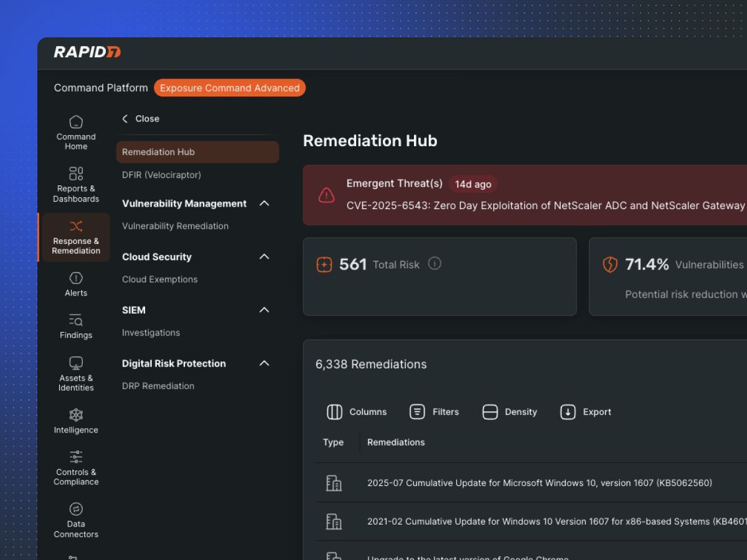Click the emergent threat alert icon

pos(326,195)
